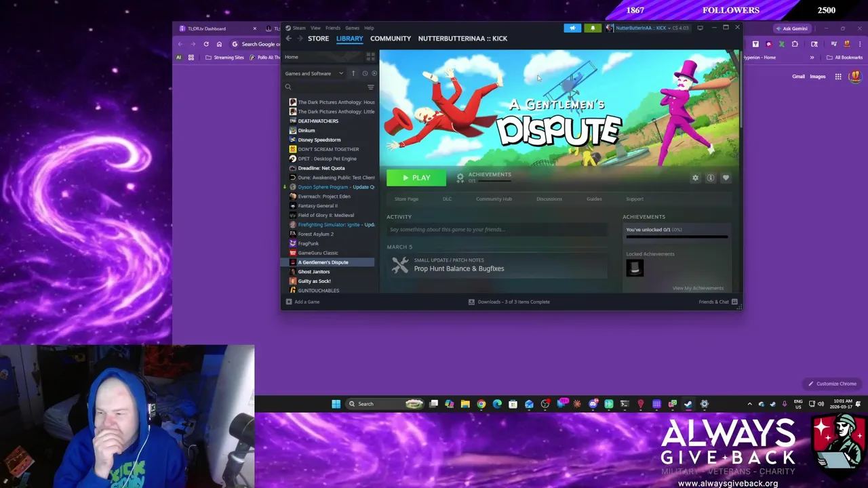This screenshot has height=488, width=868.
Task: Open locked top hat achievement thumbnail
Action: coord(635,268)
